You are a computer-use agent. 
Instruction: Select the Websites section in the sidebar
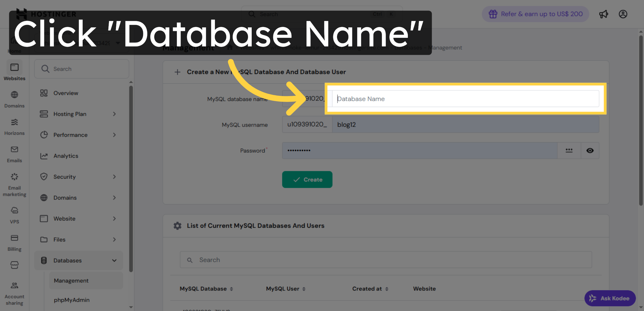click(x=14, y=70)
